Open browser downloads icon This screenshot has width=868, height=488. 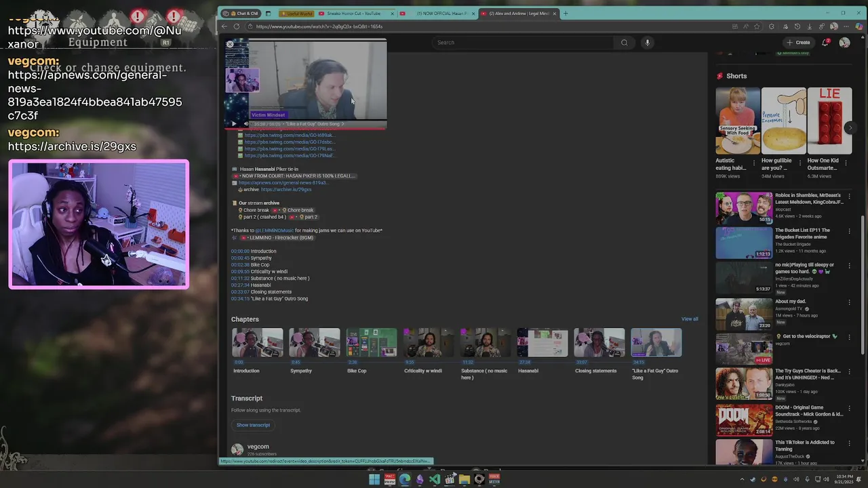coord(809,26)
